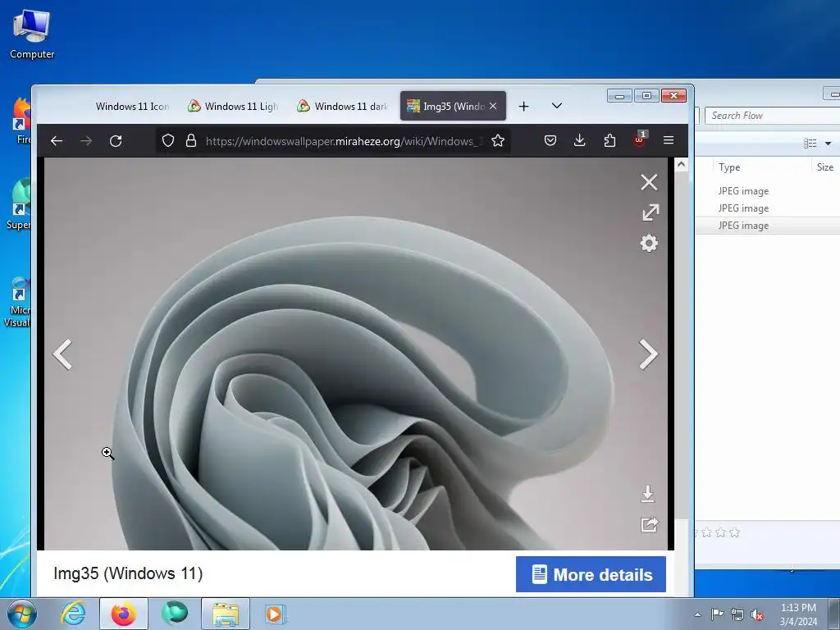
Task: Click the More details button
Action: pos(591,574)
